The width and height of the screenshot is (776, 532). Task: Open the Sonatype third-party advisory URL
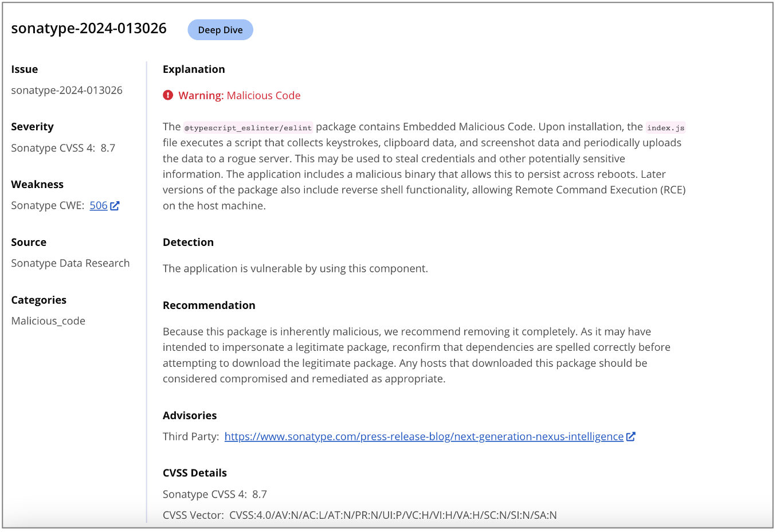(x=424, y=437)
